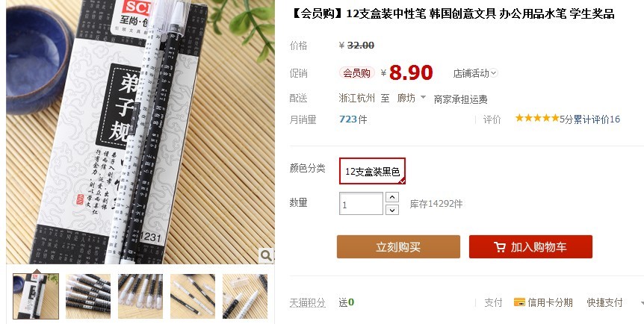
Task: Select the 12支盒装黑色 color option
Action: pos(372,171)
